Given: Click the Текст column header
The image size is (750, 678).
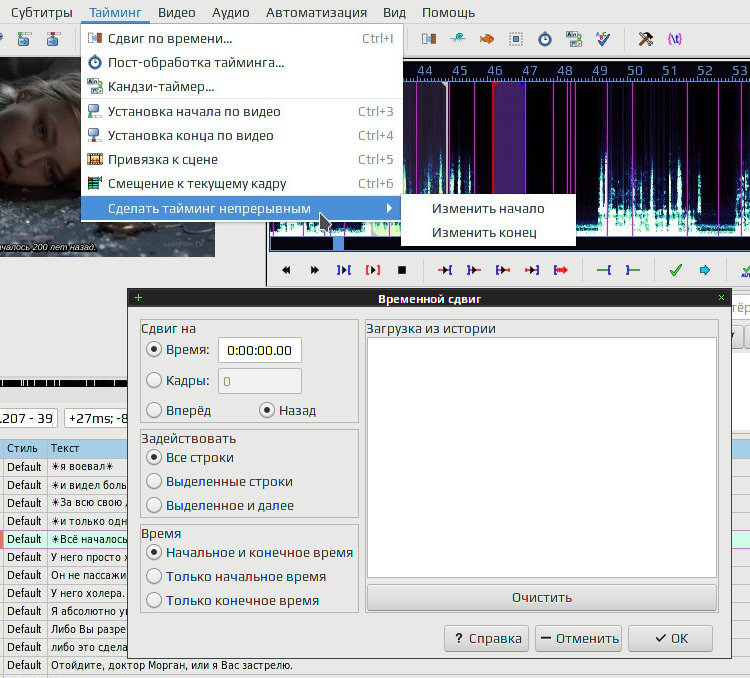Looking at the screenshot, I should (x=65, y=448).
